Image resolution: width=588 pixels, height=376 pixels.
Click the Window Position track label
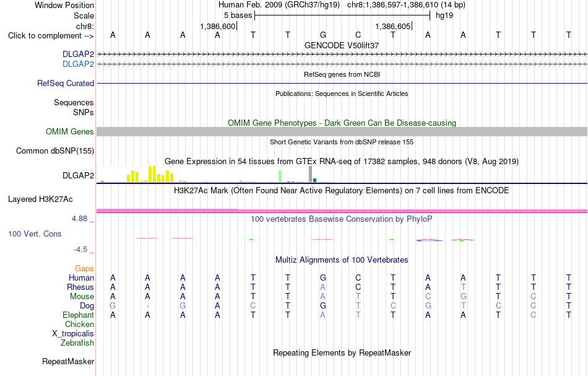tap(64, 5)
